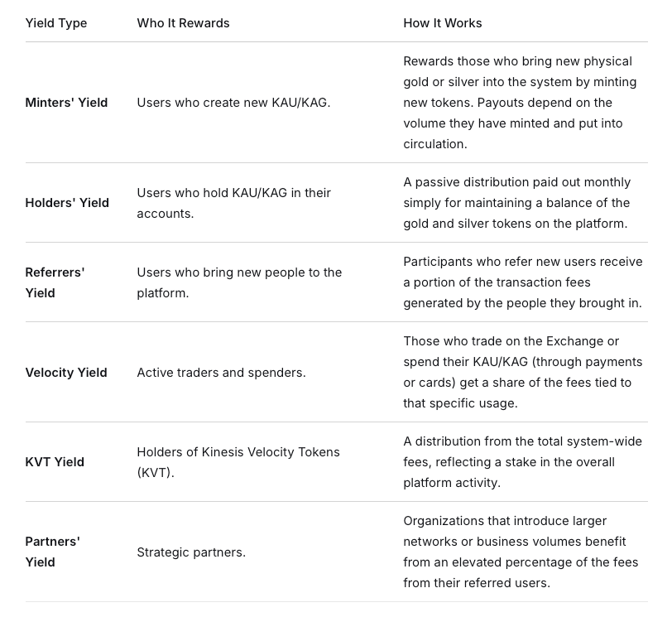
Task: Select the KVT Yield row label
Action: [x=55, y=462]
